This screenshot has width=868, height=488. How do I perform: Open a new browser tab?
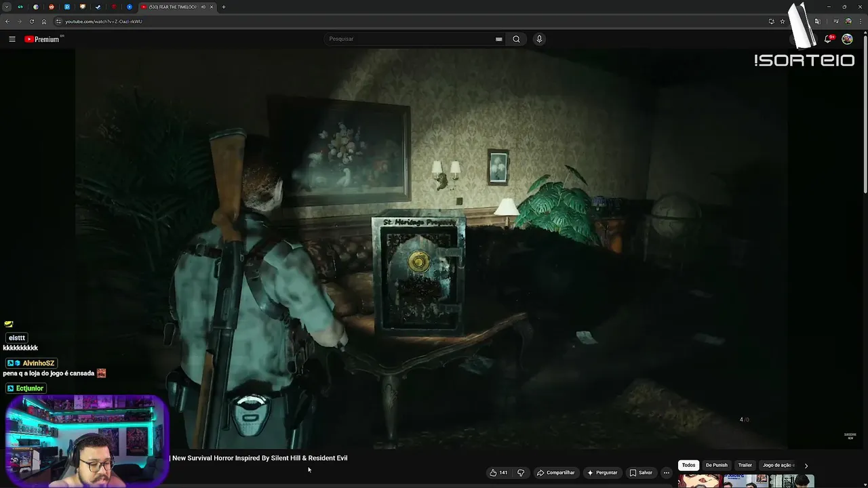coord(224,7)
